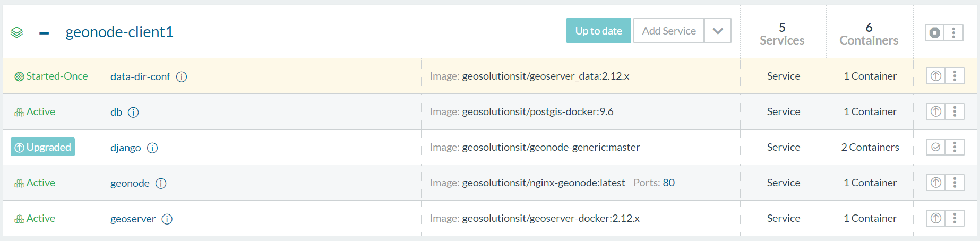
Task: Click the Add Service button
Action: [x=668, y=31]
